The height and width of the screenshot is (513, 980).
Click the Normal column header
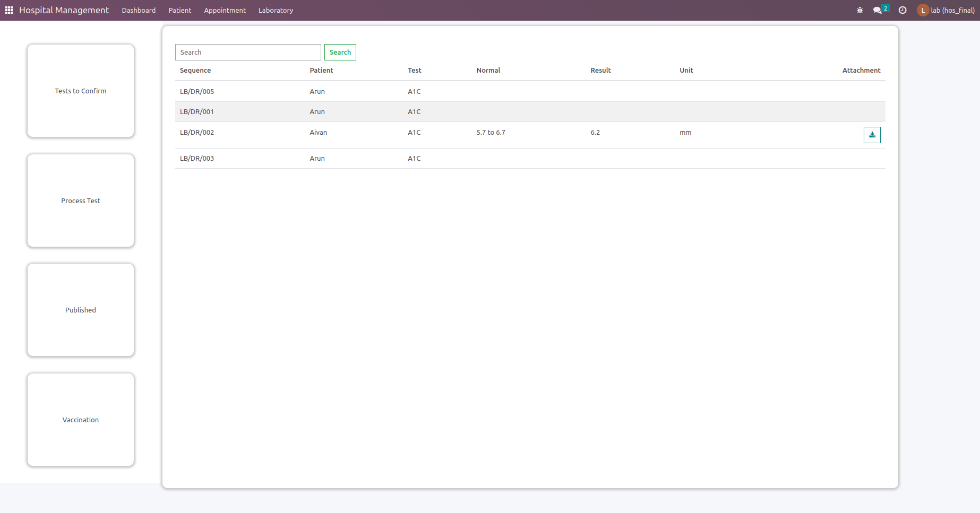[x=488, y=70]
